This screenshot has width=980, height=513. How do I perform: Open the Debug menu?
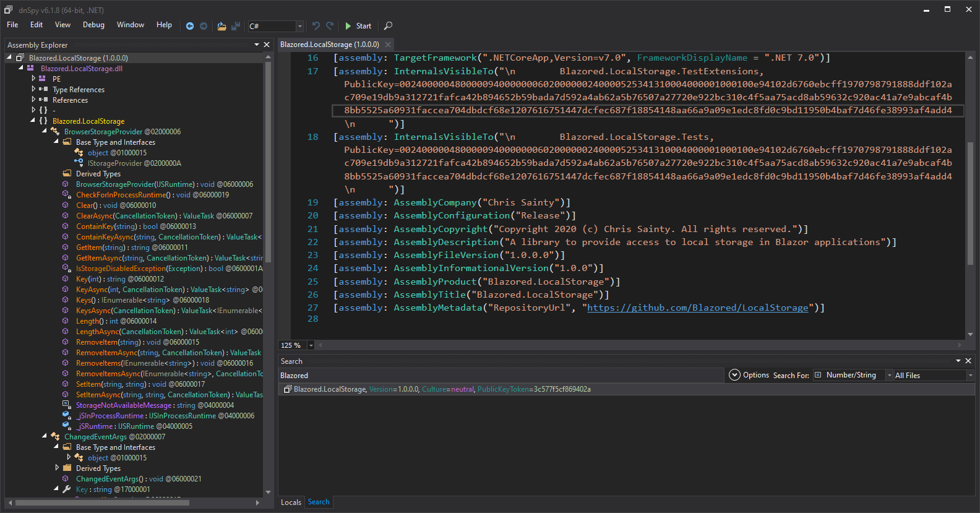pyautogui.click(x=93, y=25)
